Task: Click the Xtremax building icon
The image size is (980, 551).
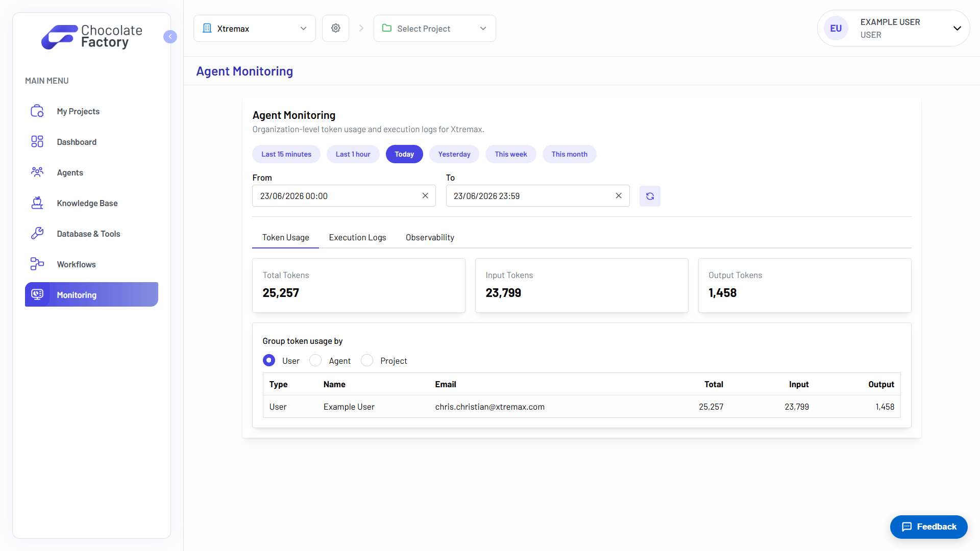Action: [207, 28]
